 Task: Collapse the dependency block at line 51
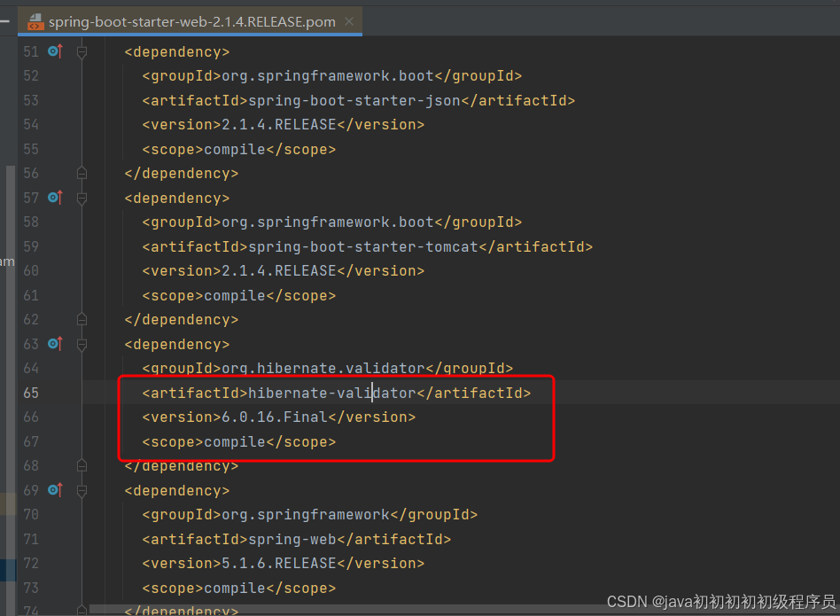[82, 52]
